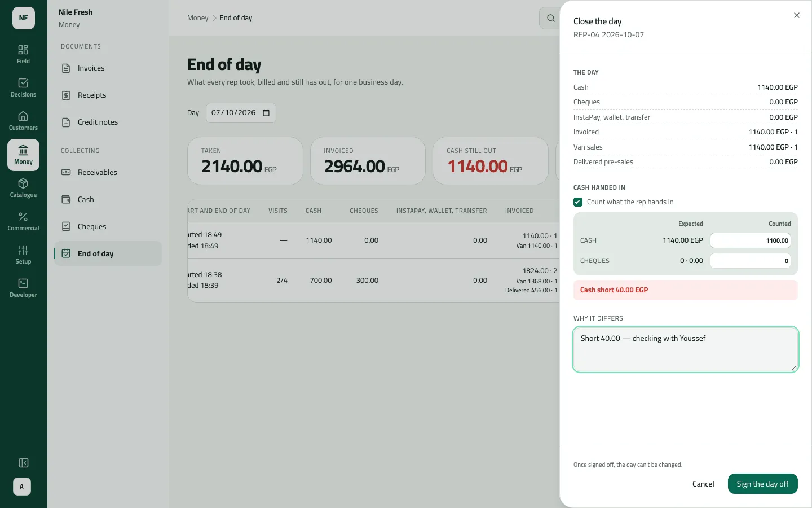Click the counted cheques input field
Viewport: 812px width, 508px height.
pyautogui.click(x=751, y=261)
